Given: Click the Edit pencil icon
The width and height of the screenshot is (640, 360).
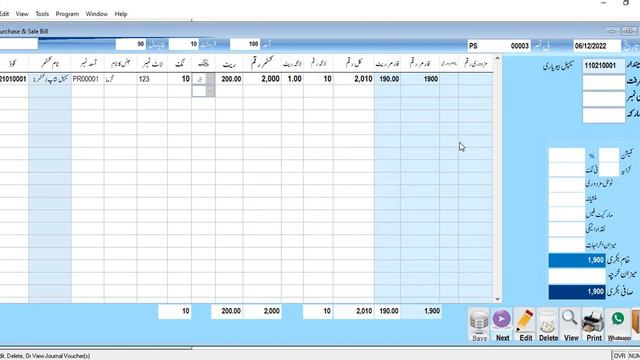Looking at the screenshot, I should (525, 325).
